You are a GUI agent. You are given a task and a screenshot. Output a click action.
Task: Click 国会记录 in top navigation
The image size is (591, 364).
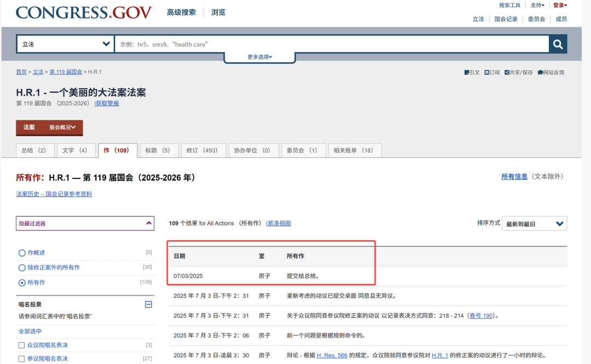(x=506, y=19)
